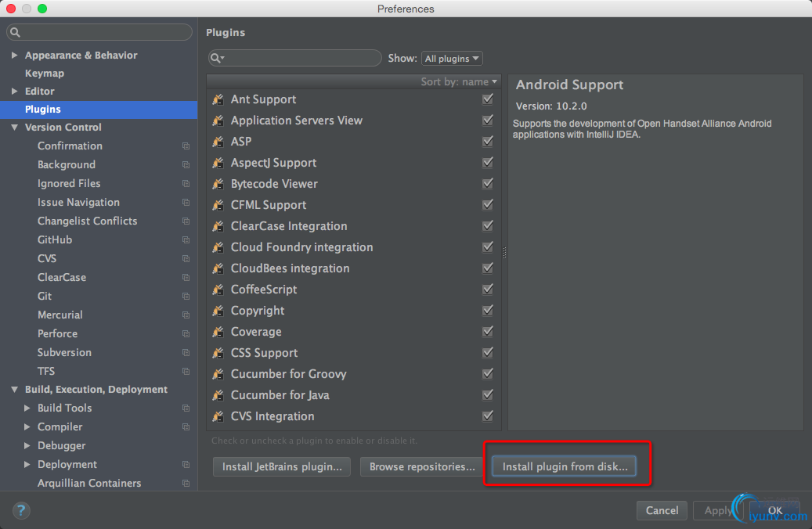Click Browse repositories button
The width and height of the screenshot is (812, 529).
pyautogui.click(x=421, y=466)
